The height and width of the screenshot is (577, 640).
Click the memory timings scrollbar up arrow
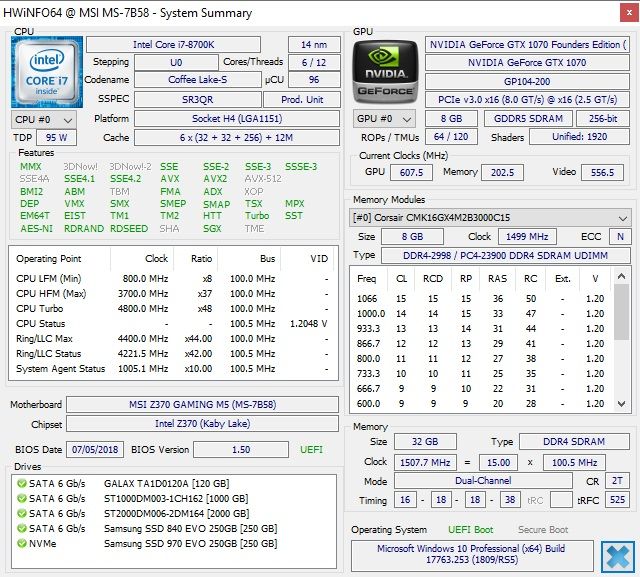click(x=621, y=277)
